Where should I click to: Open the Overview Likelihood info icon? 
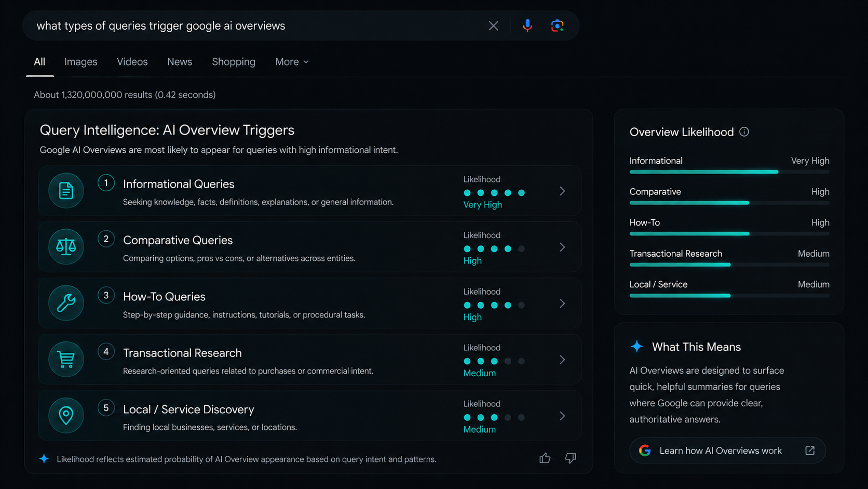pyautogui.click(x=744, y=132)
